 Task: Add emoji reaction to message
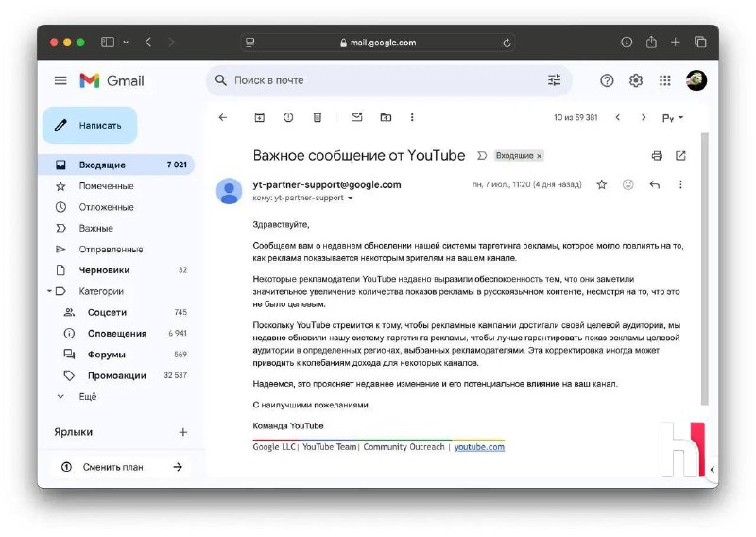627,184
